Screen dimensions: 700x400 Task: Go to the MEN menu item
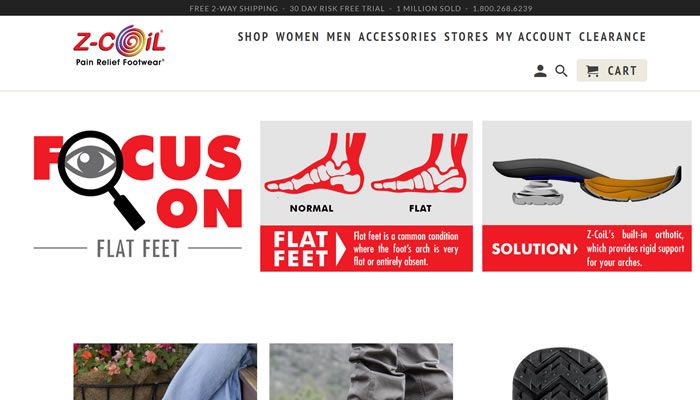(x=339, y=37)
